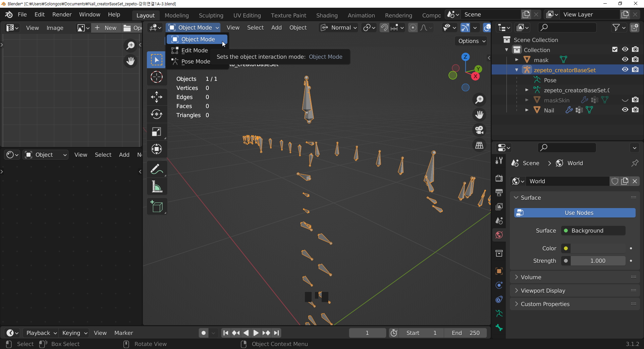The width and height of the screenshot is (644, 349).
Task: Toggle proportional editing button
Action: click(x=413, y=28)
